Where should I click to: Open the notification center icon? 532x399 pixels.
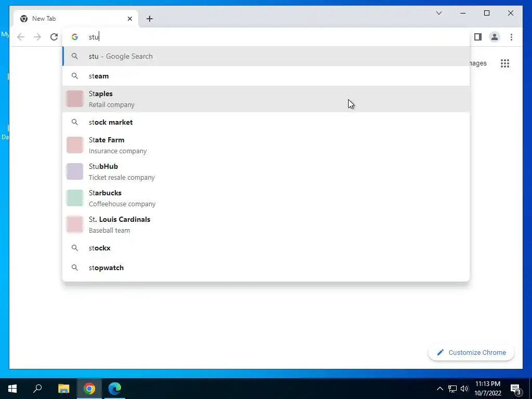coord(516,389)
